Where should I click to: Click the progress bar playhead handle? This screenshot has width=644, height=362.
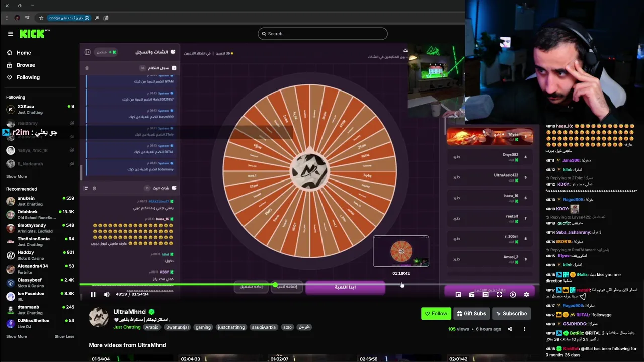click(275, 285)
